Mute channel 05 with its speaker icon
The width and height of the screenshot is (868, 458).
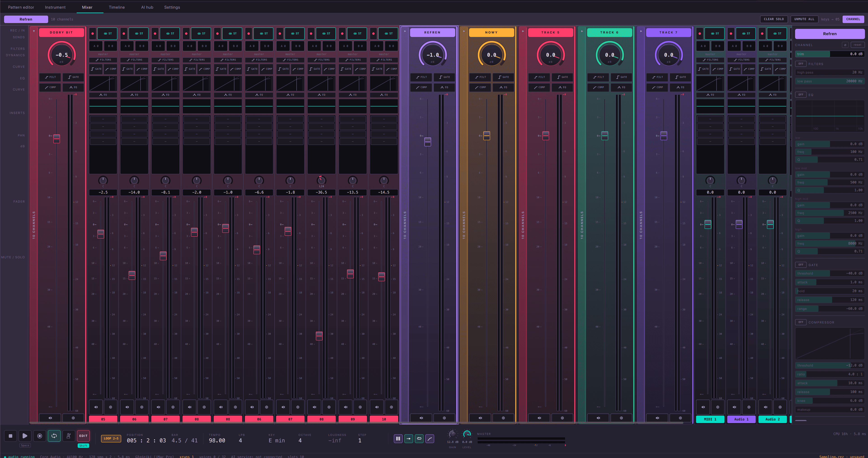(x=96, y=407)
